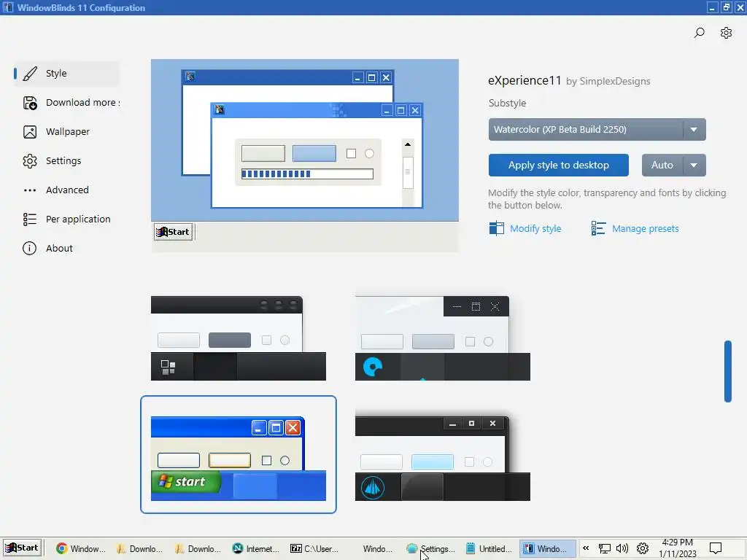Open the Untitled notepad taskbar item
The height and width of the screenshot is (560, 747).
pos(489,548)
